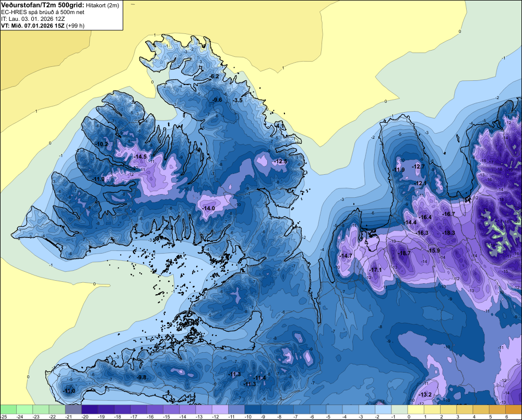Click the 'EC-HRES spá brúuð á 500m net' line
This screenshot has width=522, height=420.
click(43, 12)
